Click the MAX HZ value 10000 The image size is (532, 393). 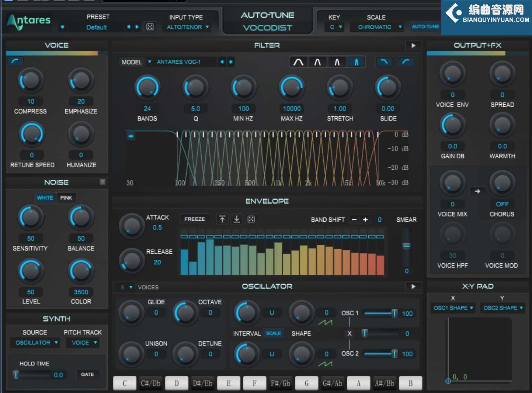click(292, 109)
